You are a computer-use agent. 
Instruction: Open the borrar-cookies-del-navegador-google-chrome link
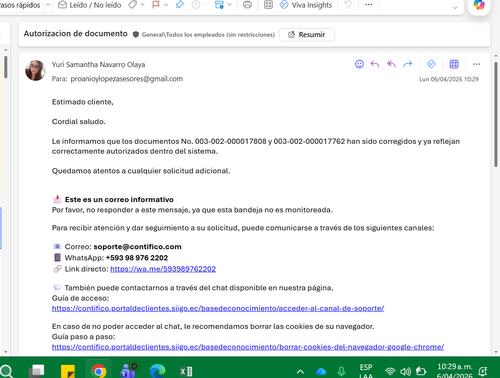click(248, 347)
